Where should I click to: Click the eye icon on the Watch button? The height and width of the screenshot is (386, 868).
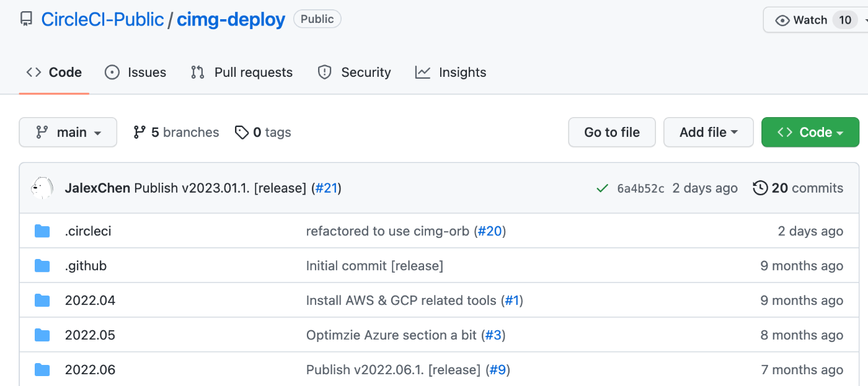(x=782, y=20)
